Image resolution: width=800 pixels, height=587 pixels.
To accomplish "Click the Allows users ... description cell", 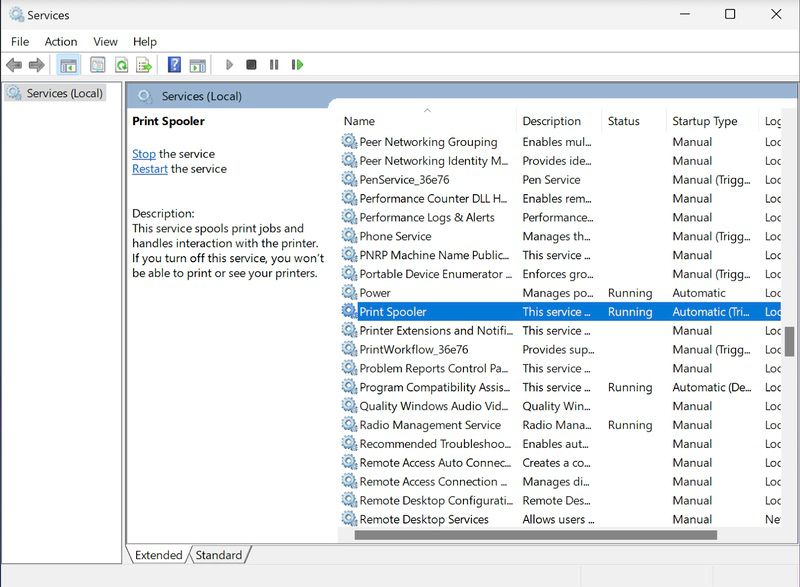I will coord(558,519).
